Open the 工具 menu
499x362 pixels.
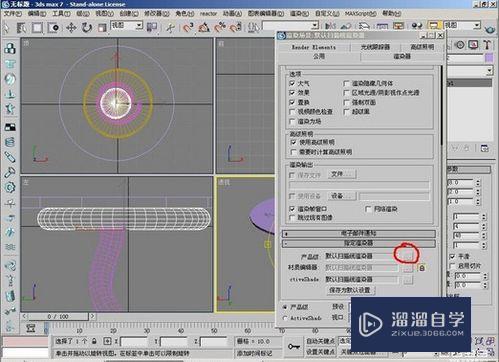tap(61, 14)
